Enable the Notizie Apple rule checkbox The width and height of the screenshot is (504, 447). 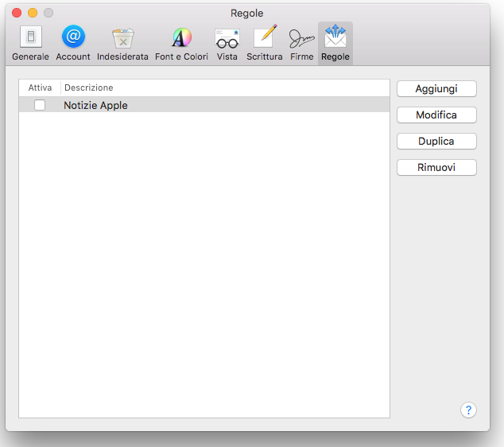point(40,105)
